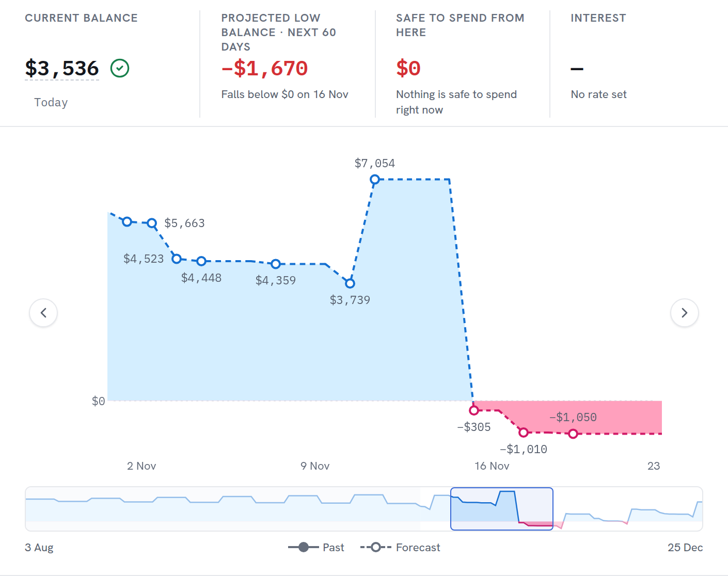Click the $3,536 current balance amount

tap(62, 68)
